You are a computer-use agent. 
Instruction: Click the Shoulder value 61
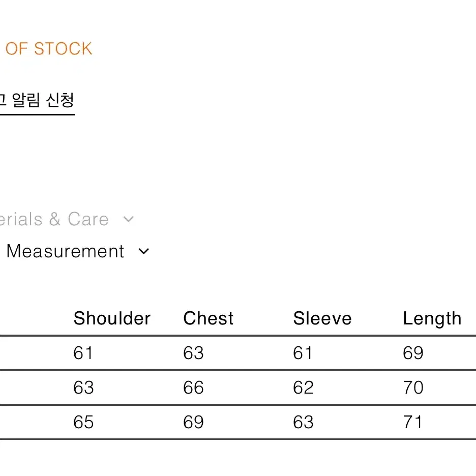(83, 353)
